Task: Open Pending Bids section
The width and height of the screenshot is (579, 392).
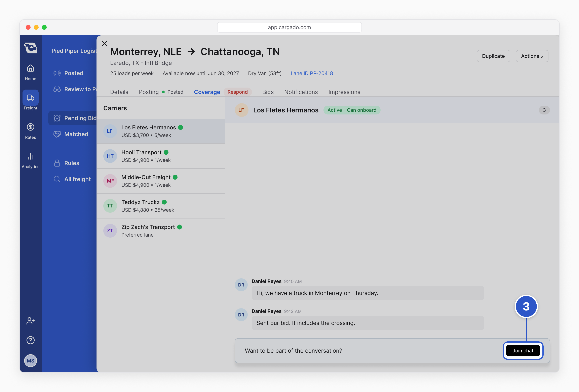Action: pos(72,118)
